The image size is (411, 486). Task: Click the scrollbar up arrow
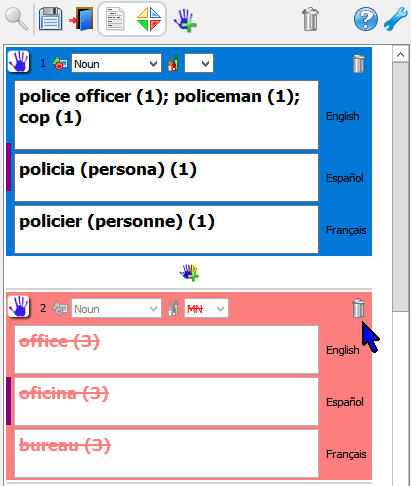(400, 54)
